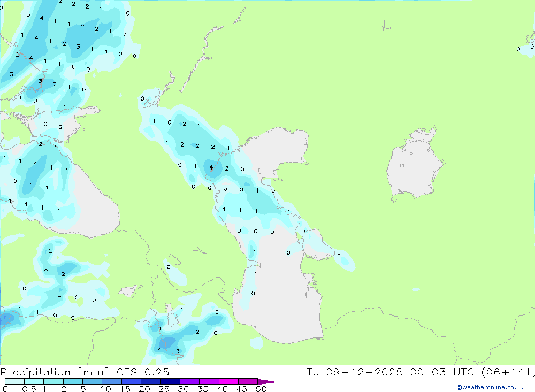Open the weatheronline.co.uk copyright link

[490, 387]
